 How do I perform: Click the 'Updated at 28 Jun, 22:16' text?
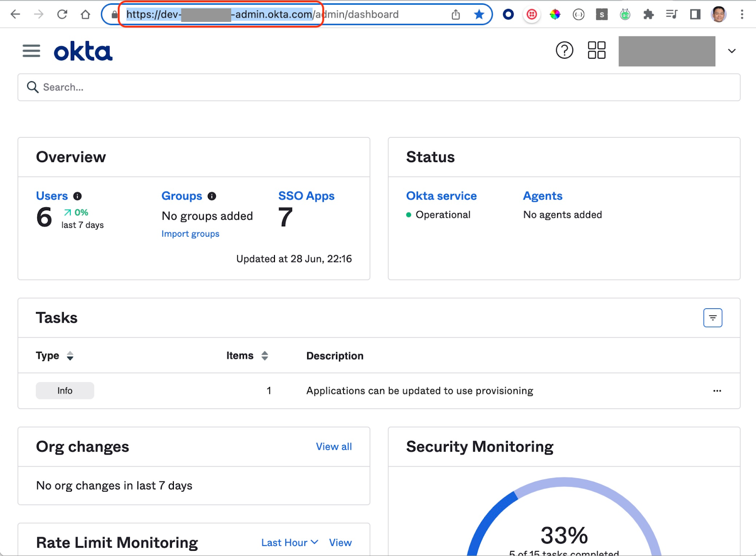click(294, 259)
